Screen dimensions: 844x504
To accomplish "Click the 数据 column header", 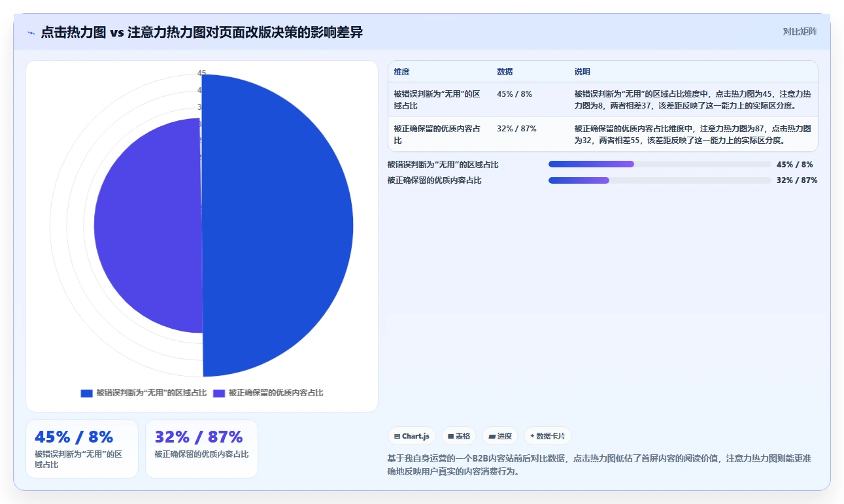I will point(505,72).
